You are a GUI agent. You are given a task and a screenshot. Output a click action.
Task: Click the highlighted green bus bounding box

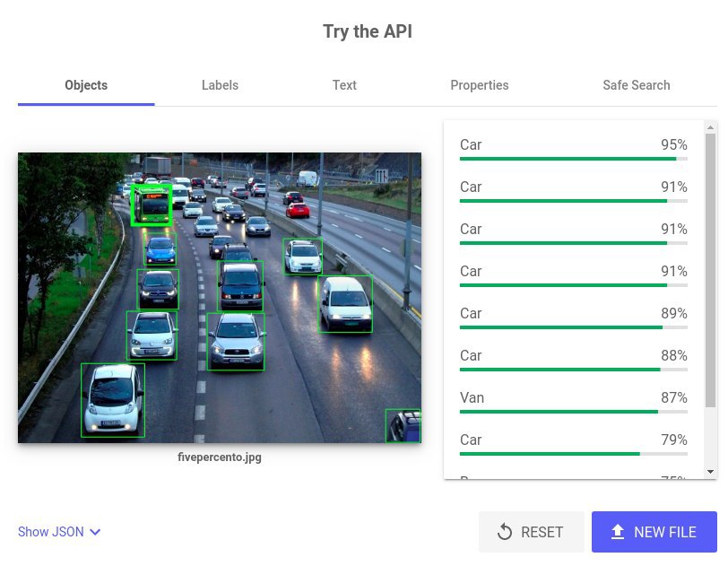click(152, 205)
